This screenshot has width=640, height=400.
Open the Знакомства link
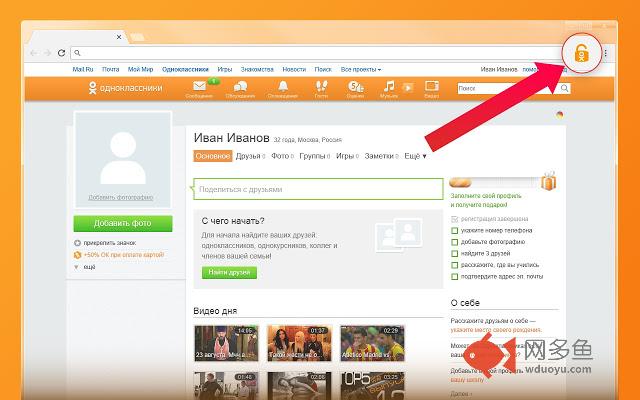tap(257, 69)
